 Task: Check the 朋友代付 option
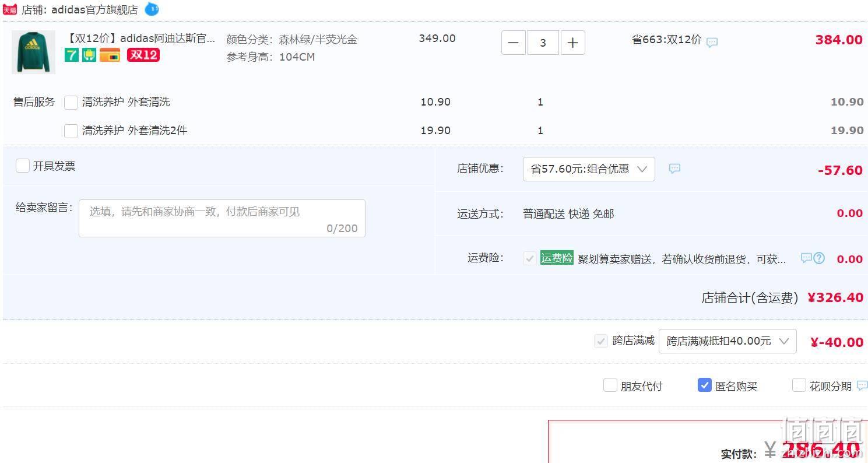coord(610,385)
